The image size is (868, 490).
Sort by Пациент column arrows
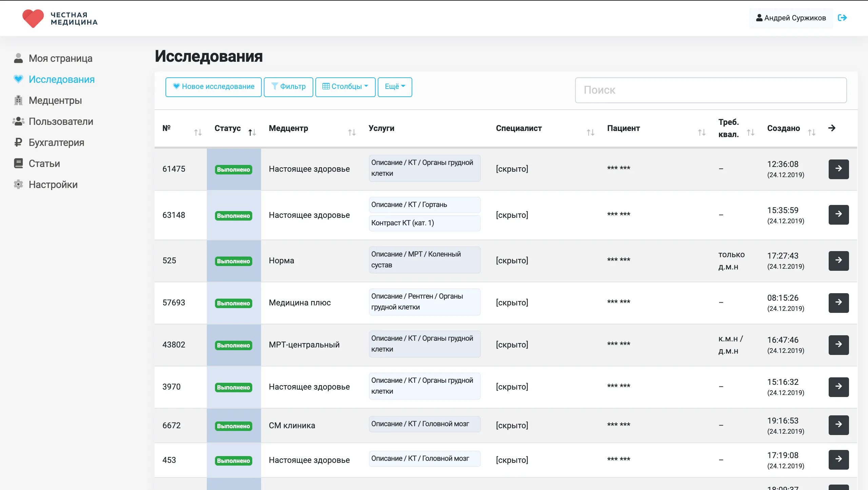click(702, 132)
